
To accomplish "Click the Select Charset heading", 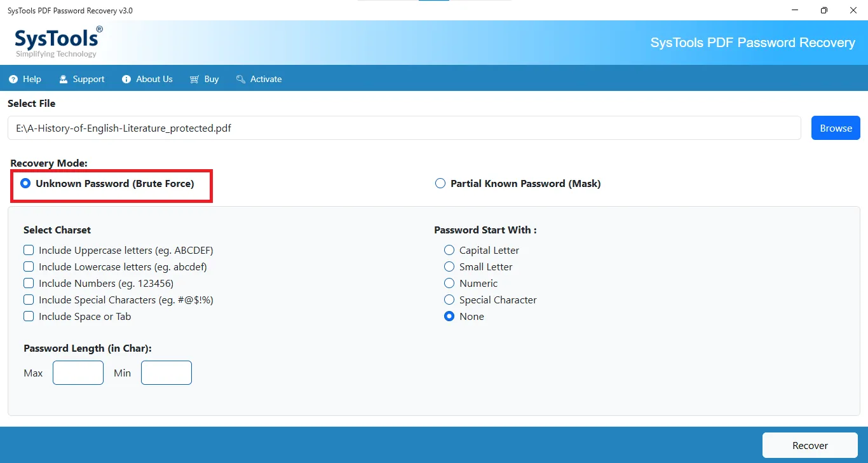I will click(57, 230).
